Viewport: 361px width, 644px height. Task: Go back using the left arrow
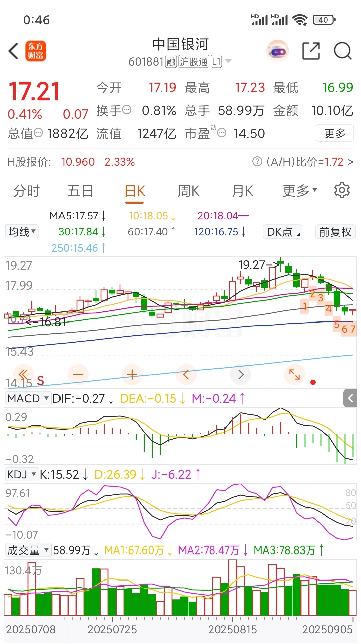(x=13, y=51)
